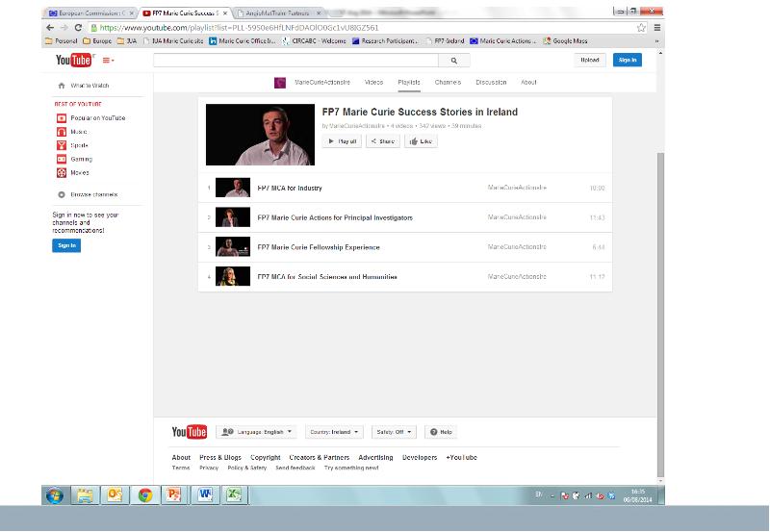Screen dimensions: 770x532
Task: Click the Press & Blogs footer link
Action: 220,457
